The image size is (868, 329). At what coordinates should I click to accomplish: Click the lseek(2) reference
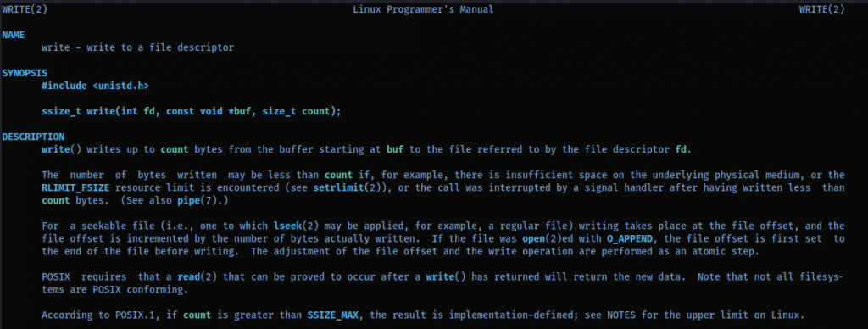coord(296,226)
